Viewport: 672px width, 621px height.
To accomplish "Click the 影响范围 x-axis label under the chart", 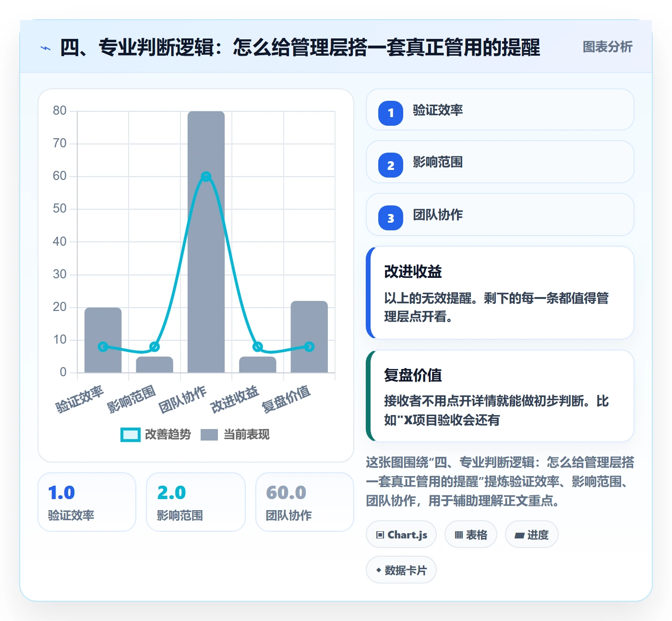I will tap(132, 399).
